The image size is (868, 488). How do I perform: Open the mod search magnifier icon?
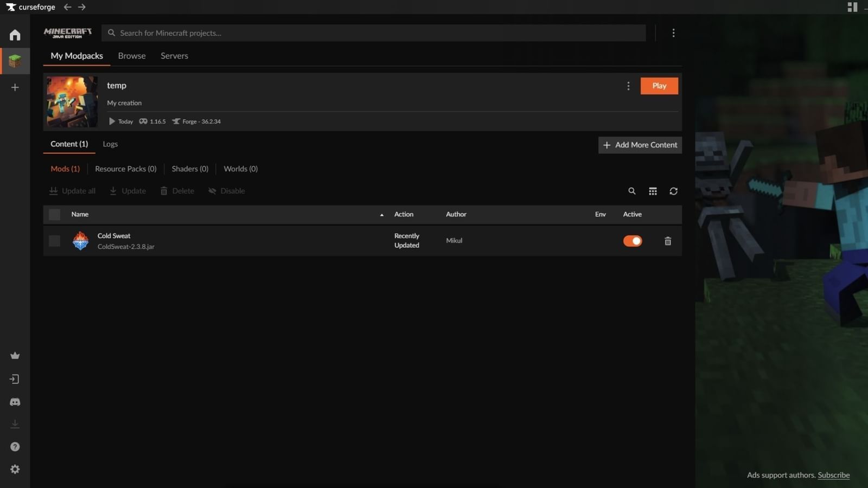click(x=631, y=191)
